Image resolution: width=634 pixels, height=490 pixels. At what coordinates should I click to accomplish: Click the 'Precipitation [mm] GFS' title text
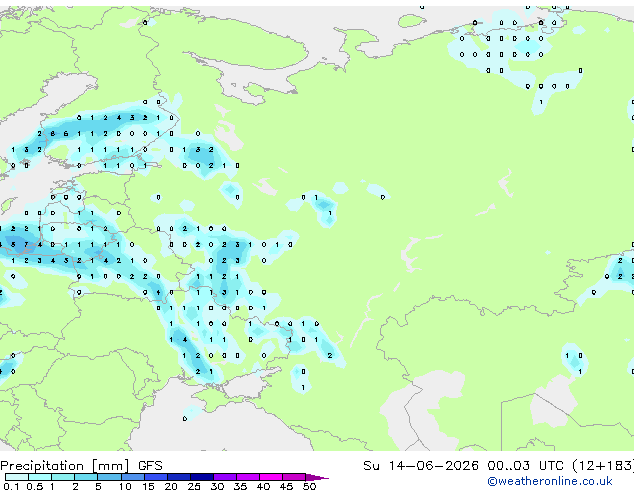click(x=81, y=466)
